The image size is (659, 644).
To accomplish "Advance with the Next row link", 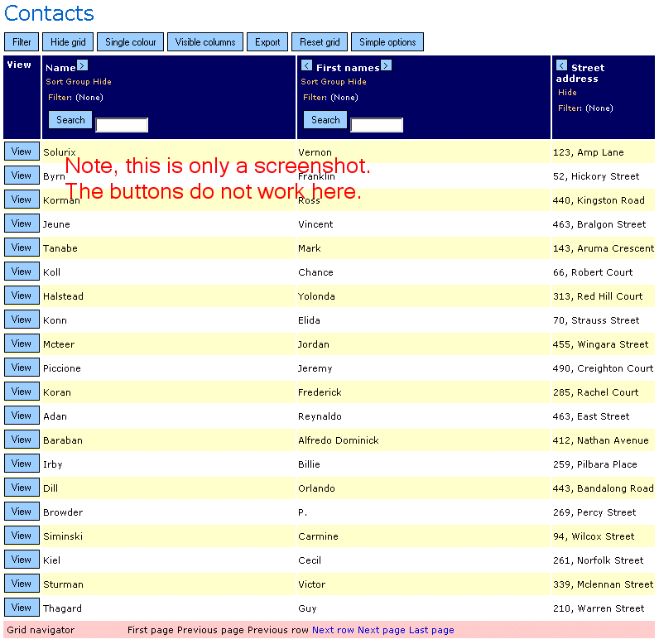I will 333,630.
